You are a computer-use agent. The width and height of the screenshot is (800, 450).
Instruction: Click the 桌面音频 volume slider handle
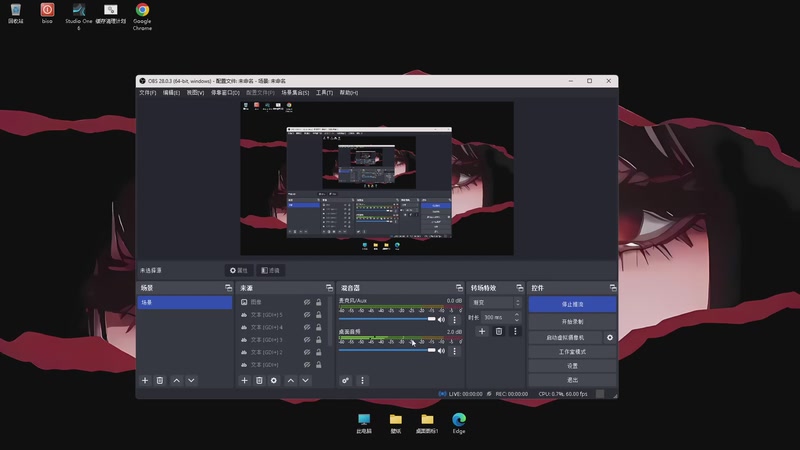(432, 351)
